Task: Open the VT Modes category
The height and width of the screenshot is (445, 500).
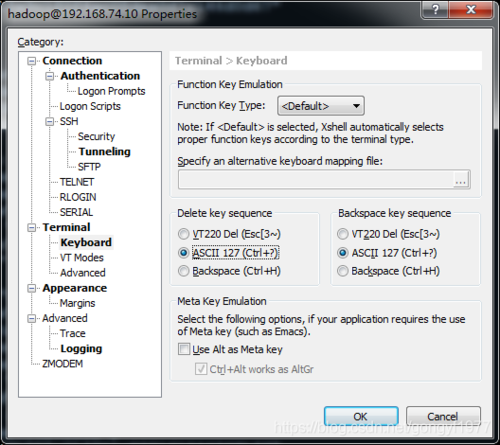Action: (82, 258)
